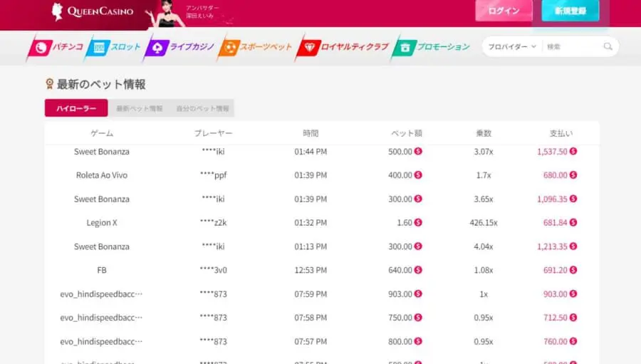Click the 4.04x multiplier value
641x364 pixels.
click(484, 246)
